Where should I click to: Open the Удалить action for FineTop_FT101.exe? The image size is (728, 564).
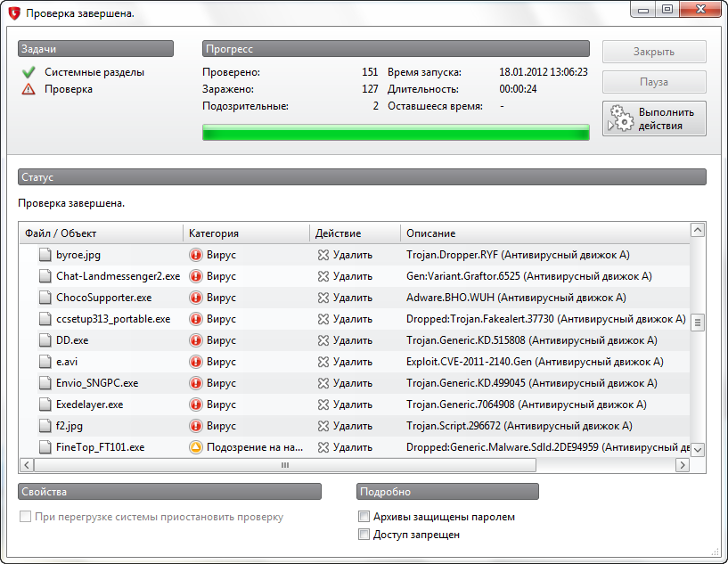(x=345, y=446)
